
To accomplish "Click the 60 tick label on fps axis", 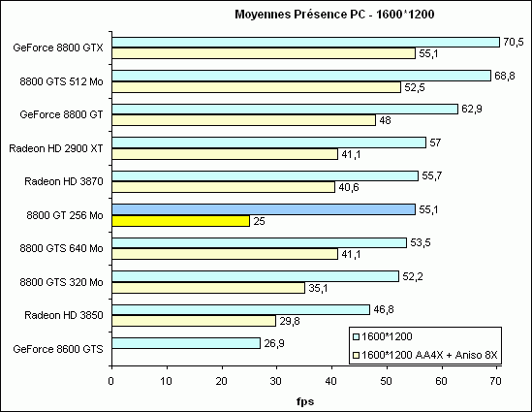I will tap(441, 381).
